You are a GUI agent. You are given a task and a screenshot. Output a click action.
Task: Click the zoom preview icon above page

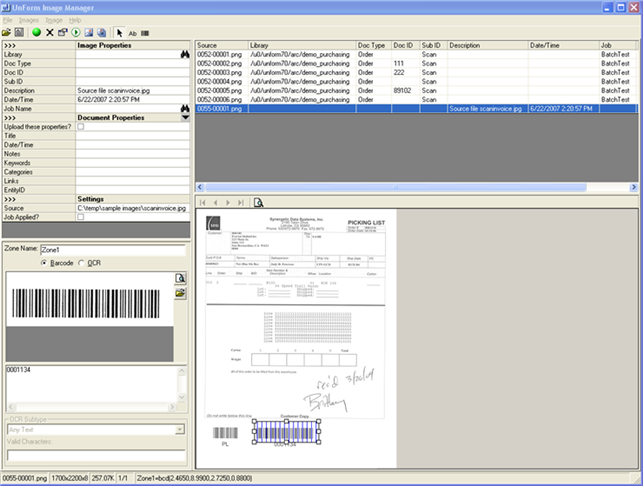[x=258, y=202]
